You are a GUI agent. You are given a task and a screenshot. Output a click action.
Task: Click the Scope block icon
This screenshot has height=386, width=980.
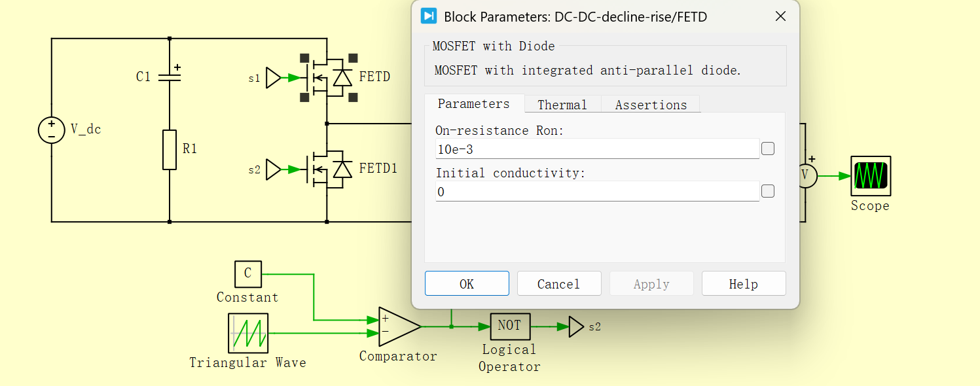click(x=870, y=175)
